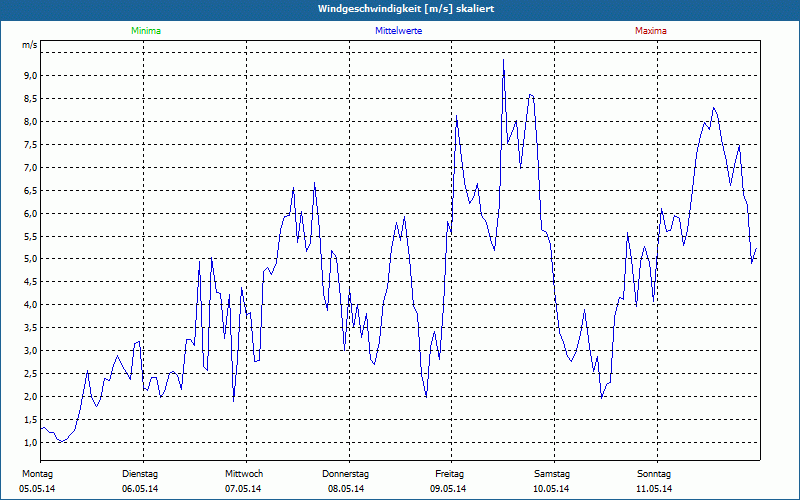Image resolution: width=800 pixels, height=500 pixels.
Task: Click the date 09.05.14
Action: point(448,489)
